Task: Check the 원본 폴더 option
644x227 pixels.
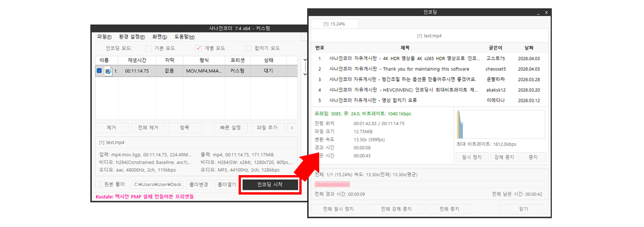Action: coord(99,184)
